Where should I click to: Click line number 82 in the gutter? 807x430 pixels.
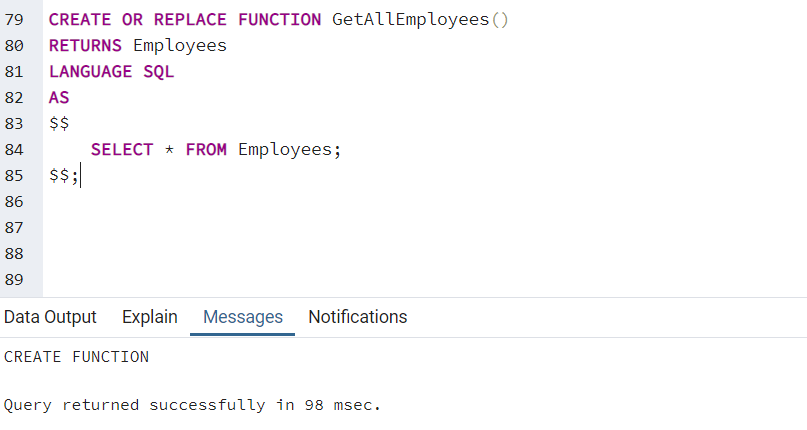[x=14, y=98]
